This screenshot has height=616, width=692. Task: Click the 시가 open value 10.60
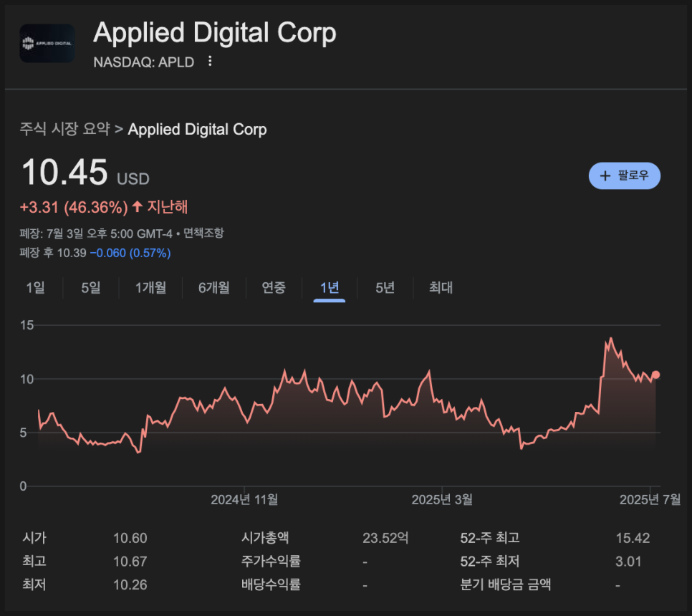coord(130,539)
